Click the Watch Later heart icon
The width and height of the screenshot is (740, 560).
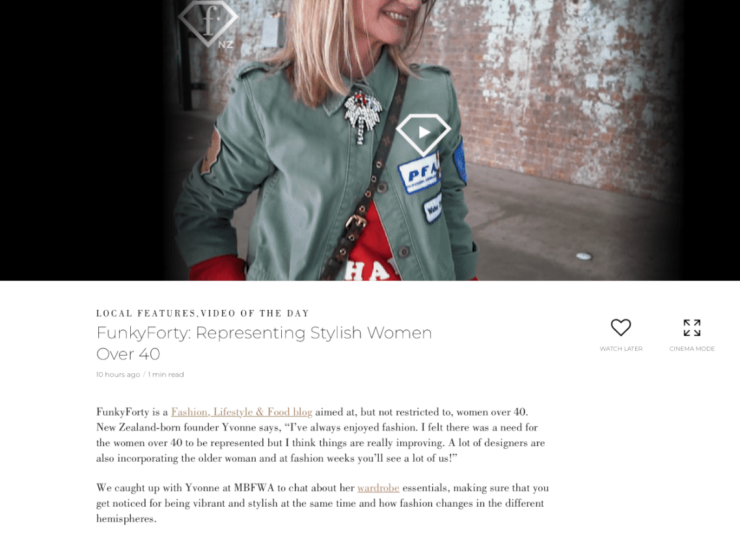[621, 327]
